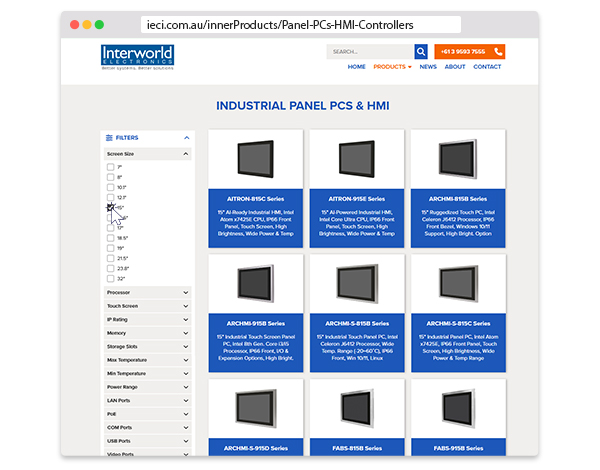Click the AITRON-815C product description text
Screen dimensions: 600x470
(x=256, y=223)
